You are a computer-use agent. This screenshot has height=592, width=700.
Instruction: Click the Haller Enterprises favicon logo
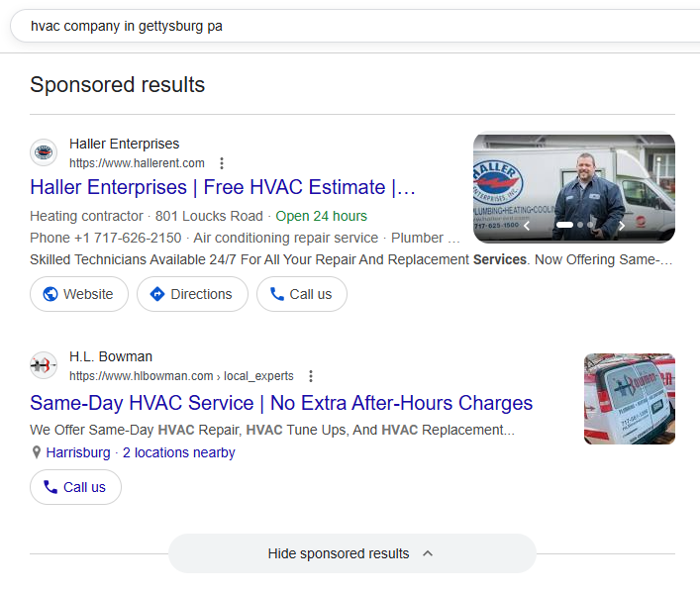coord(44,152)
